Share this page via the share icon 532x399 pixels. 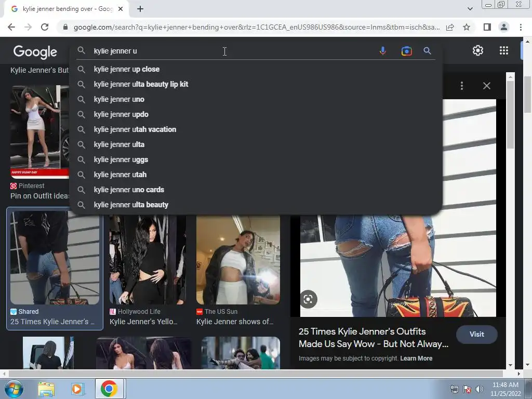(450, 27)
